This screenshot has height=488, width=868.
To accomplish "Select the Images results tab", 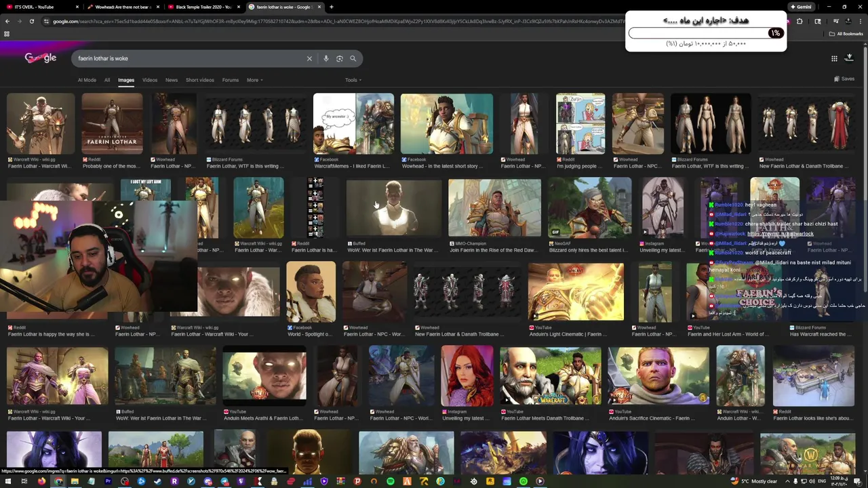I will (x=126, y=80).
